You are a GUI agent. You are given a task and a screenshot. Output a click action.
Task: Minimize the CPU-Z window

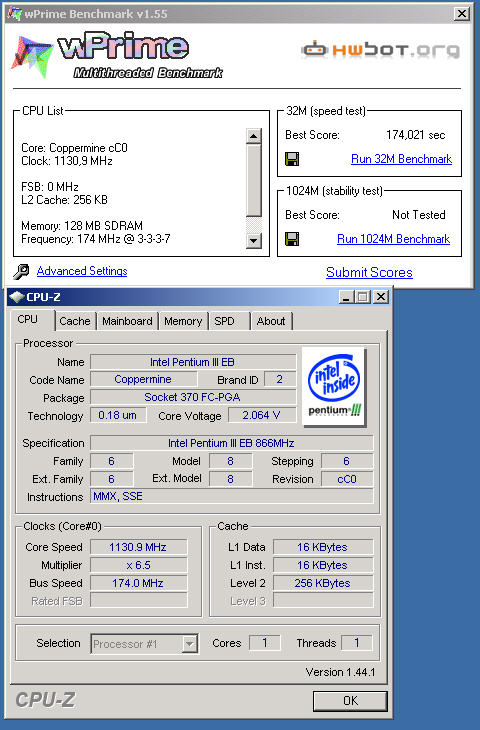345,297
